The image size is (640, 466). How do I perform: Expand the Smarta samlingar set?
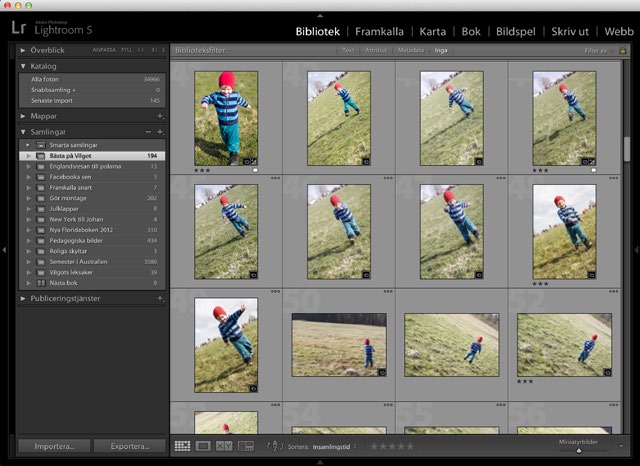click(28, 145)
